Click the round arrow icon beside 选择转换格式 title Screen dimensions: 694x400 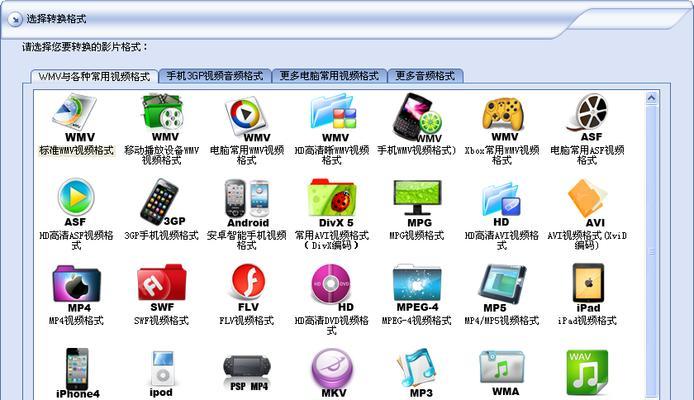tap(15, 19)
